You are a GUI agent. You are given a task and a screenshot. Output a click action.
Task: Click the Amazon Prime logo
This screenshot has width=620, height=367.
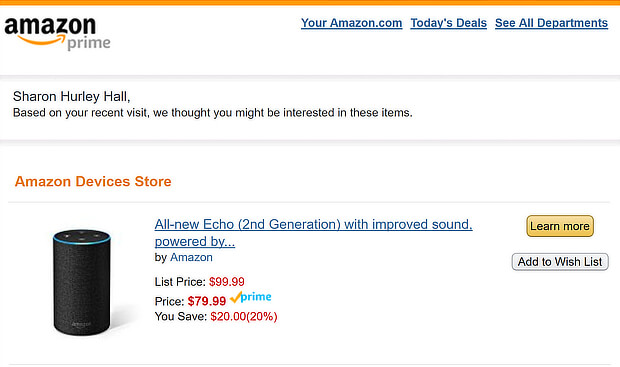(x=57, y=34)
